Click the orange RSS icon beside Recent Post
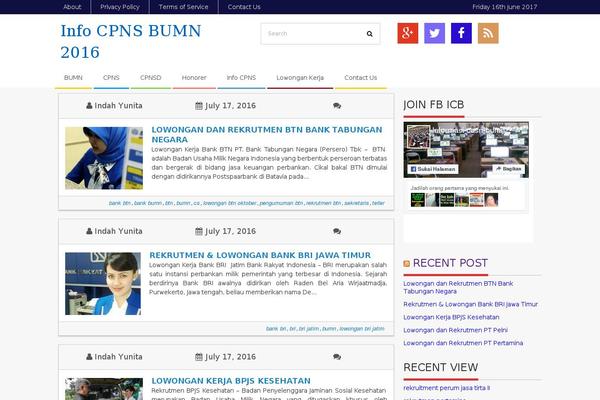The width and height of the screenshot is (600, 400). [x=406, y=264]
